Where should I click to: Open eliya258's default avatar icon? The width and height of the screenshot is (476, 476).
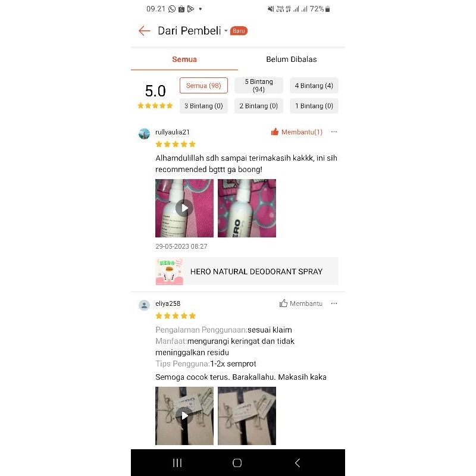point(144,305)
